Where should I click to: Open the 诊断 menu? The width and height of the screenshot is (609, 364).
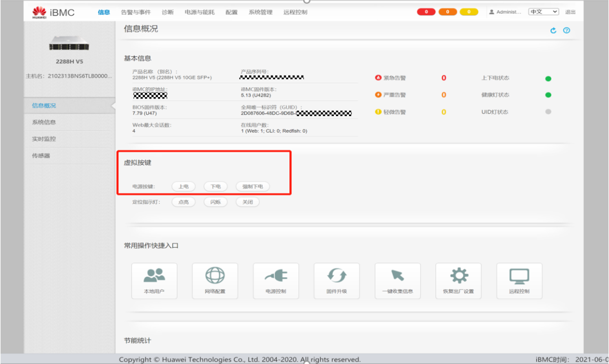click(167, 12)
